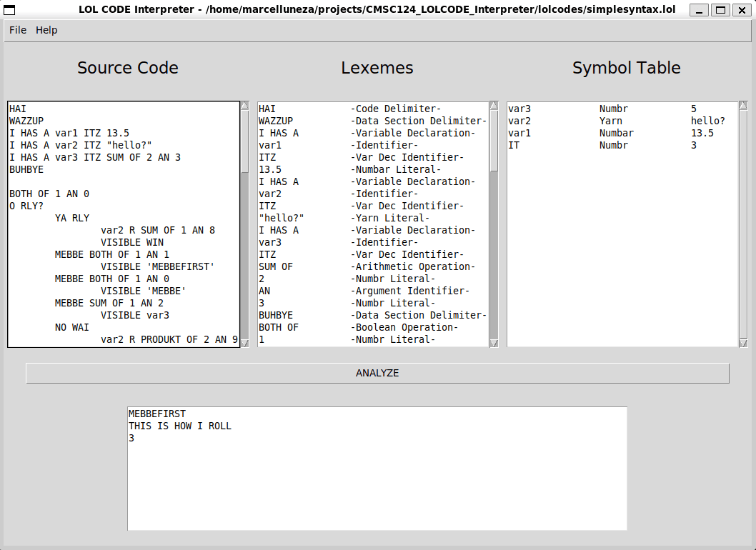Select 'WAZZUP -Data Section Delimiter-' lexeme row
This screenshot has height=550, width=756.
click(373, 121)
